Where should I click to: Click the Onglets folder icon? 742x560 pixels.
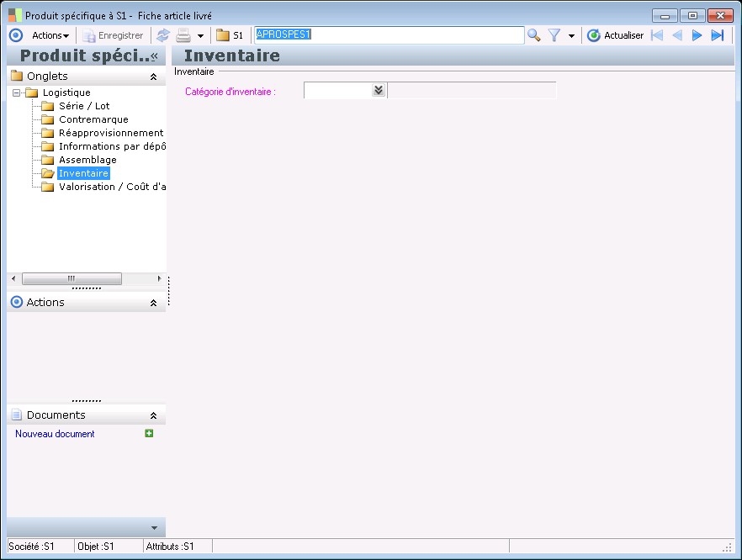(17, 76)
